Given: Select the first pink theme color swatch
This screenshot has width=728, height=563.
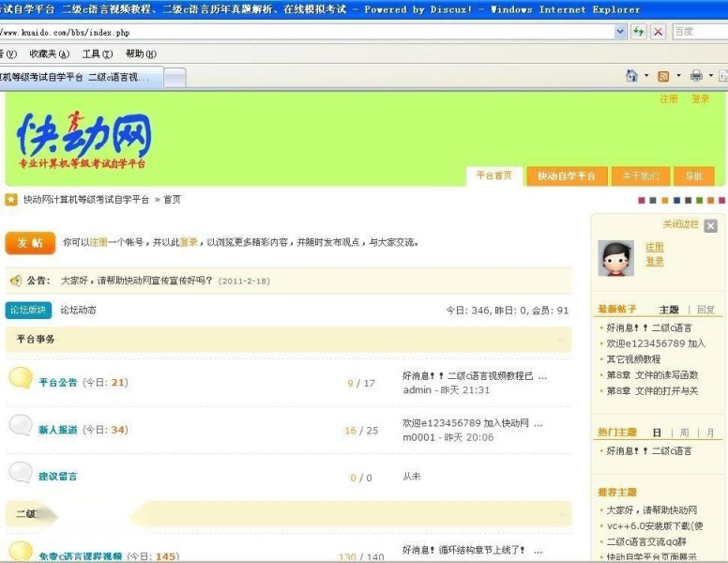Looking at the screenshot, I should [642, 200].
